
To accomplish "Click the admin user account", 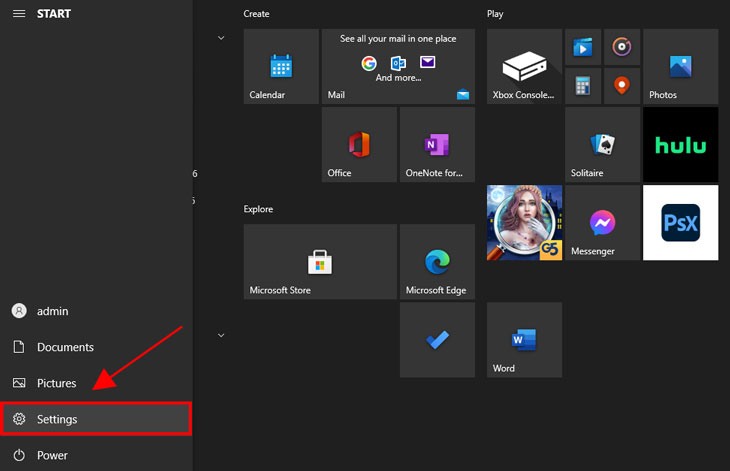I will (52, 311).
